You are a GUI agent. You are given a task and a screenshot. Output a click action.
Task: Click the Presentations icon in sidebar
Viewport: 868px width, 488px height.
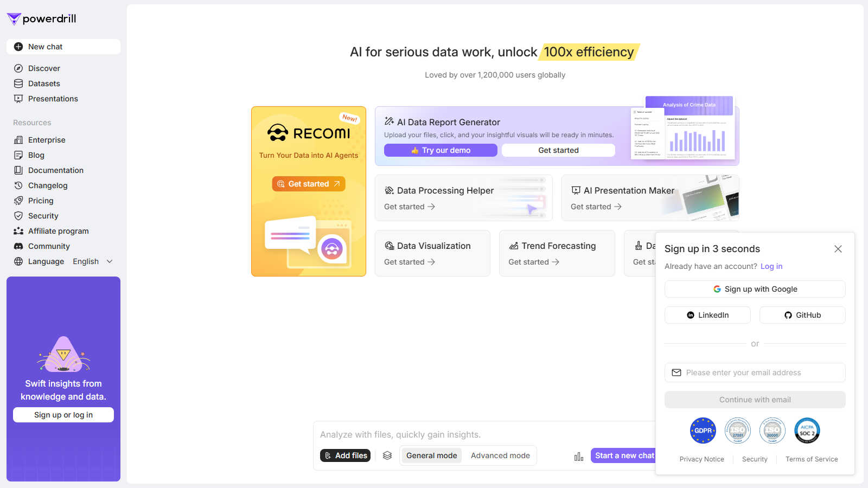(18, 99)
